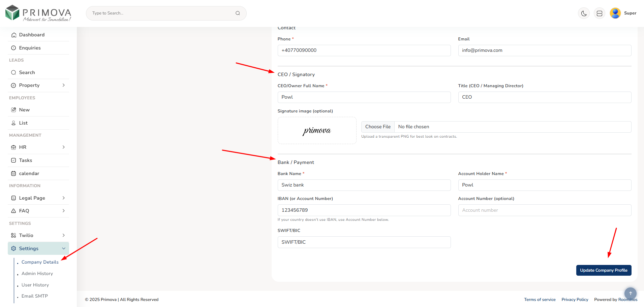Open the Super user profile avatar

[x=615, y=13]
